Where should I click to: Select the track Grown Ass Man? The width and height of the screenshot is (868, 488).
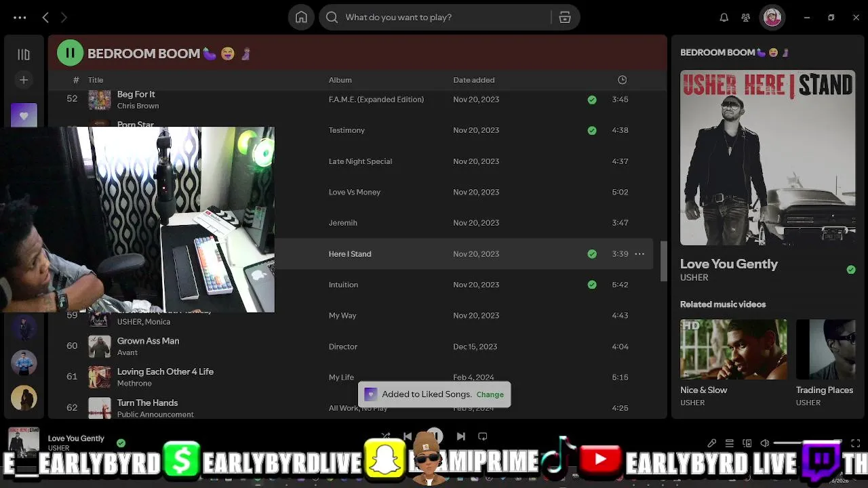pyautogui.click(x=148, y=341)
